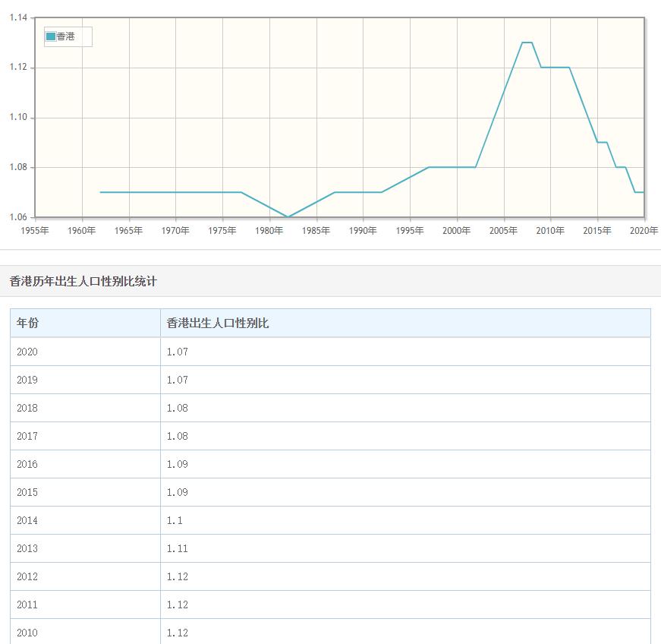The width and height of the screenshot is (661, 644).
Task: Click the 2020年 x-axis label
Action: click(644, 231)
